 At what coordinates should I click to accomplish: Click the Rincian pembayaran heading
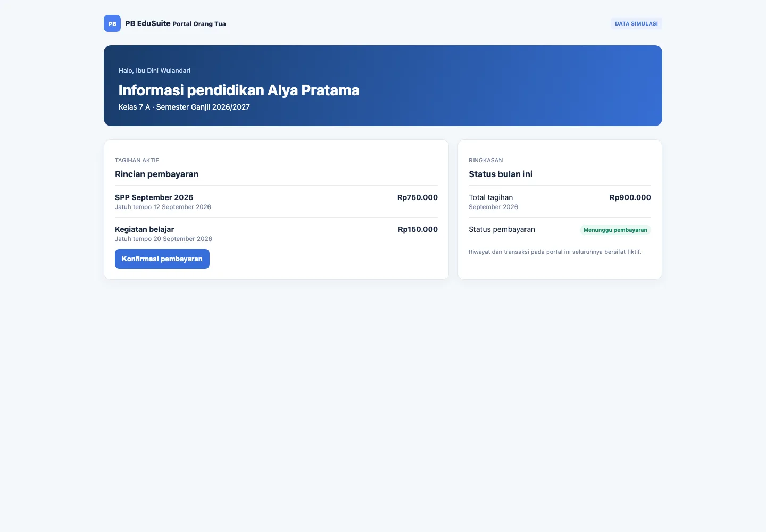pyautogui.click(x=156, y=174)
